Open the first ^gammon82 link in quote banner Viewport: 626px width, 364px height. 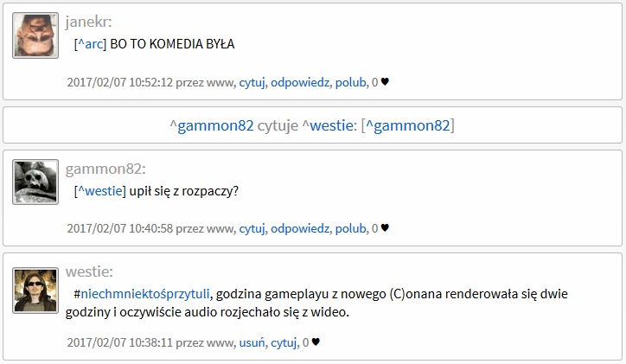point(212,125)
